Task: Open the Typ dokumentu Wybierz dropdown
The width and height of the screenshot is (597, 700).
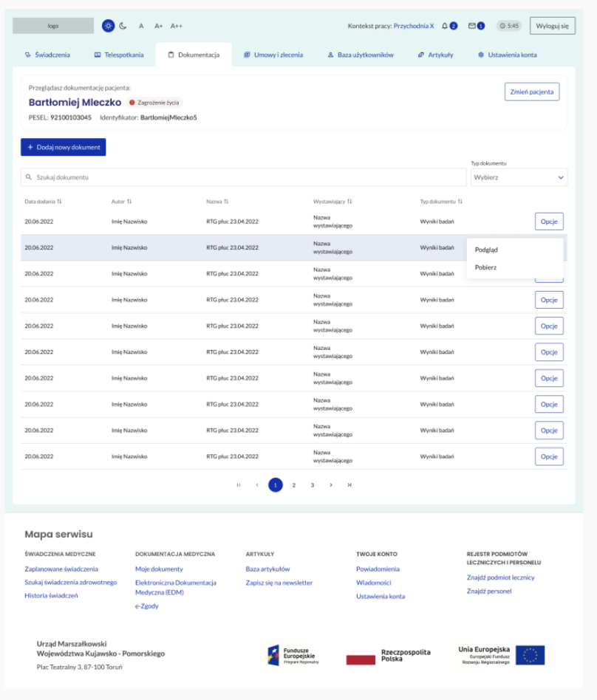Action: tap(519, 177)
